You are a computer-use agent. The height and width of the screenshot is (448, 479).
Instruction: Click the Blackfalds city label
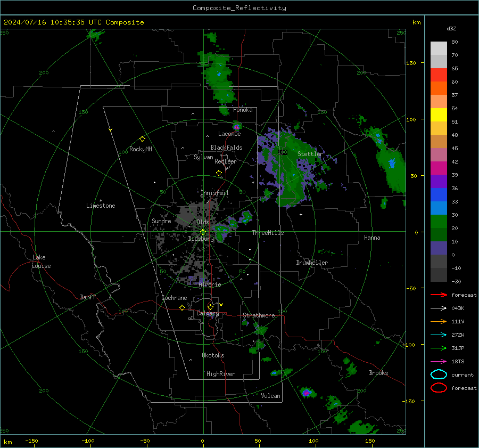coord(226,148)
